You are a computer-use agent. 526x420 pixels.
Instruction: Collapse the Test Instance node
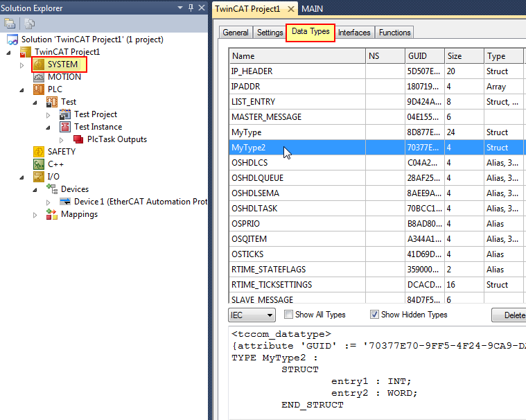pyautogui.click(x=49, y=128)
